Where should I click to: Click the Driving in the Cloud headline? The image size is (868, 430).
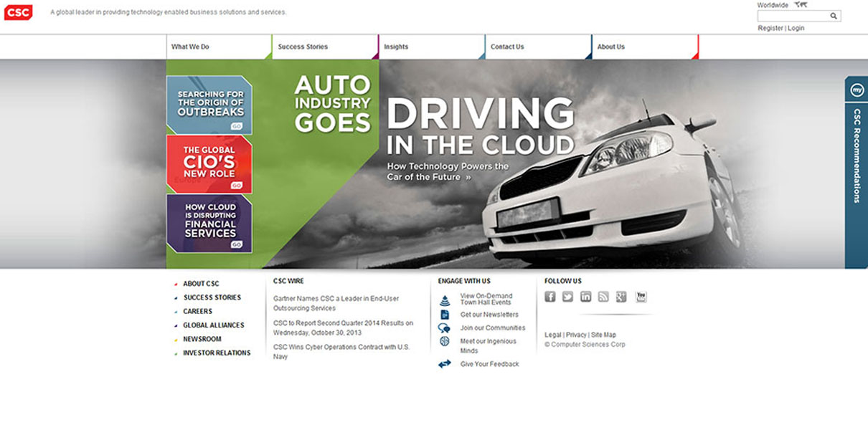click(481, 125)
